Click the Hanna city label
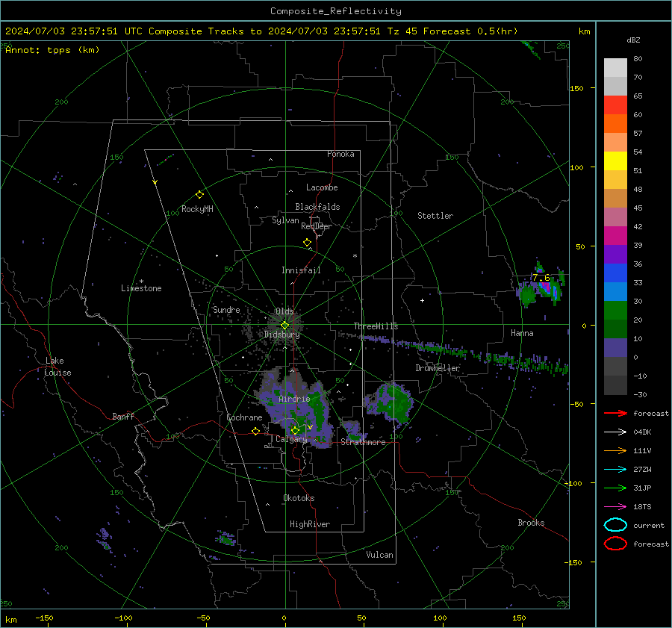This screenshot has width=672, height=628. [522, 333]
